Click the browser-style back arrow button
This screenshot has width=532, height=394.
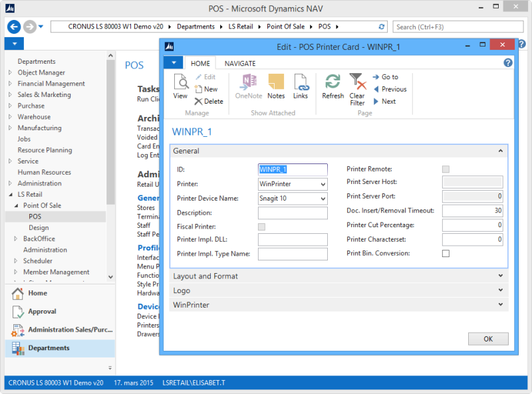coord(14,27)
